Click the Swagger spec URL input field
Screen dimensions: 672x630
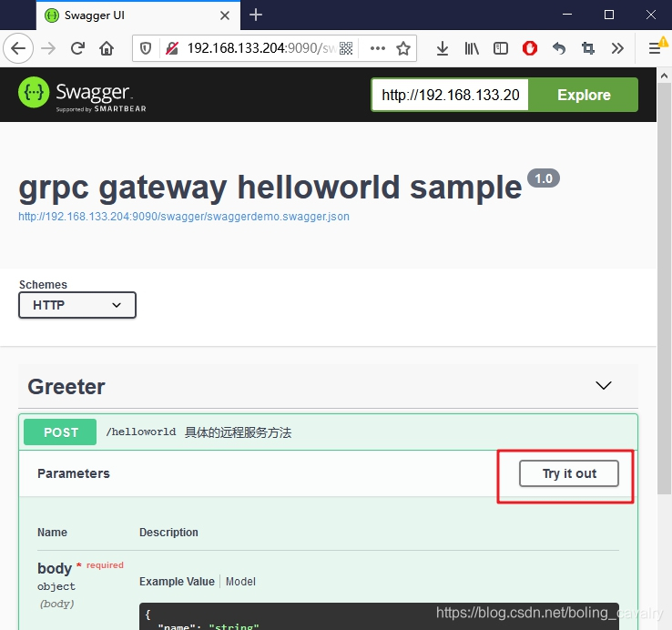[x=450, y=95]
